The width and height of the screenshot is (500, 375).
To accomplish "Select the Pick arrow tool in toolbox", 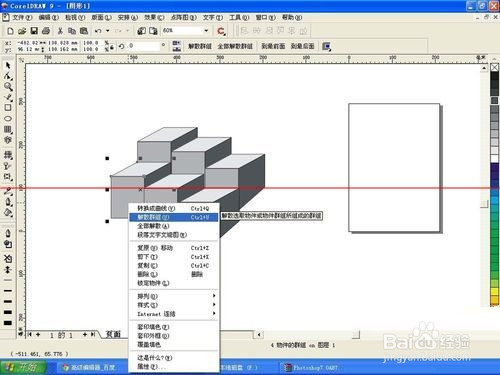I will (x=8, y=66).
